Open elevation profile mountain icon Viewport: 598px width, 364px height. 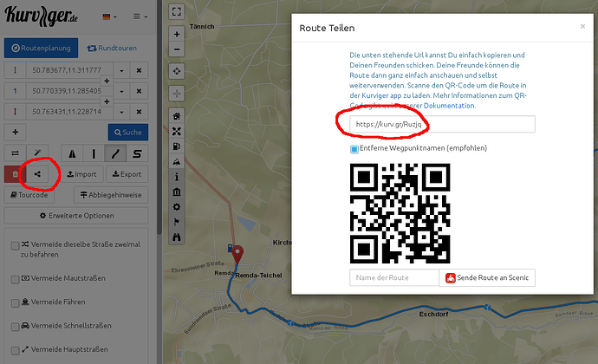click(x=177, y=161)
